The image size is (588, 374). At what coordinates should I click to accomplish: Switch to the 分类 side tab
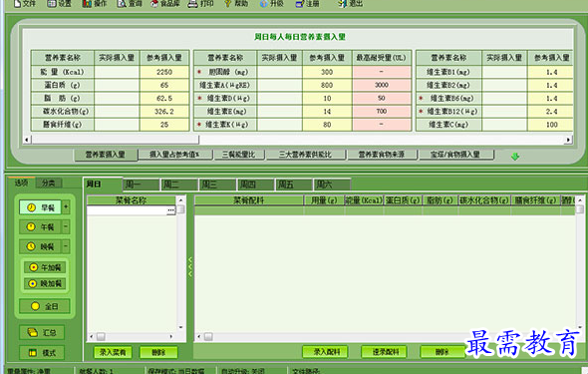point(49,184)
